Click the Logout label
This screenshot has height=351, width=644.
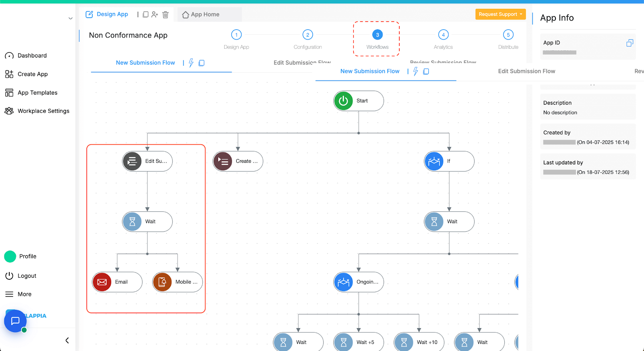coord(27,276)
